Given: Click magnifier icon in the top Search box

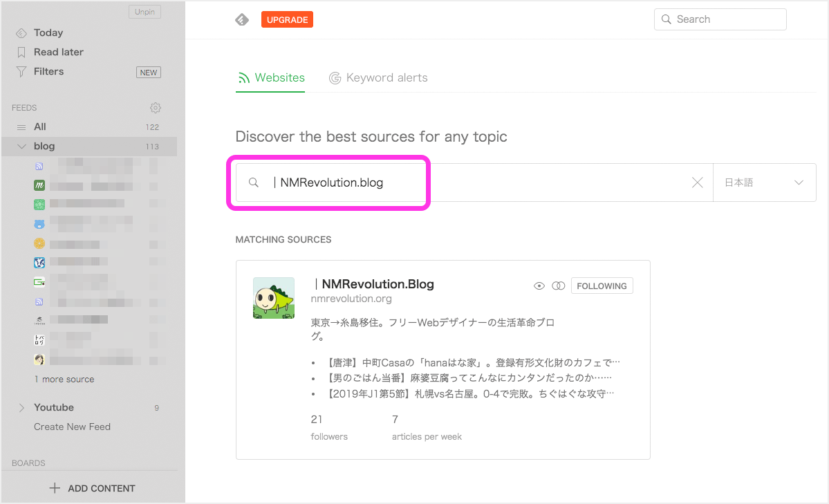Looking at the screenshot, I should pos(666,19).
